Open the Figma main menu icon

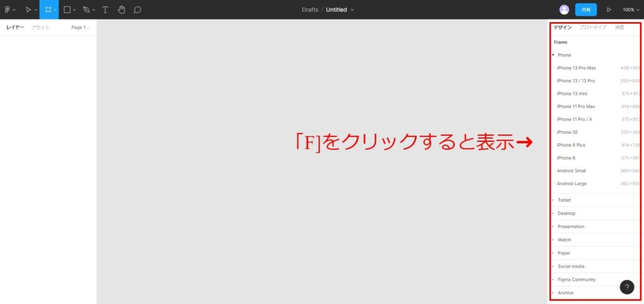[x=9, y=10]
